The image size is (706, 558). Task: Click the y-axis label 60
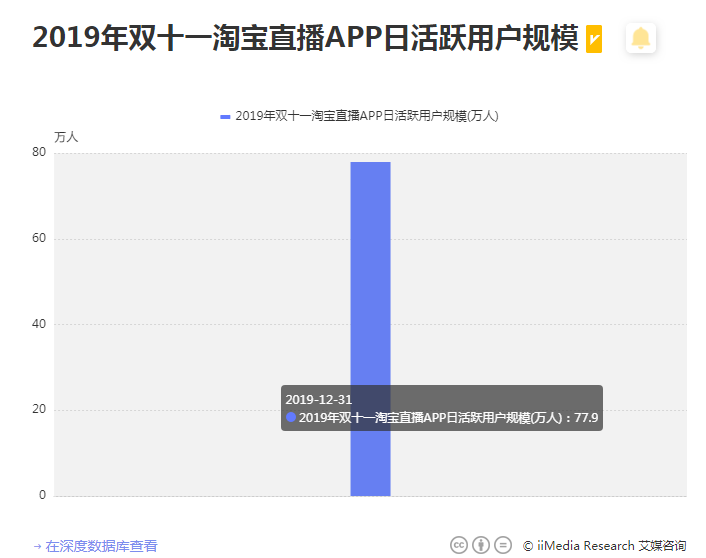[39, 238]
